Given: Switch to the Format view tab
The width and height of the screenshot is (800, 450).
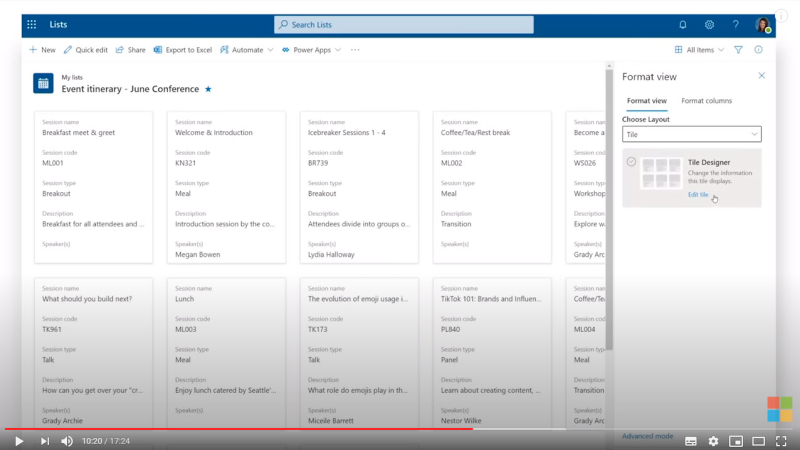Looking at the screenshot, I should pos(646,101).
